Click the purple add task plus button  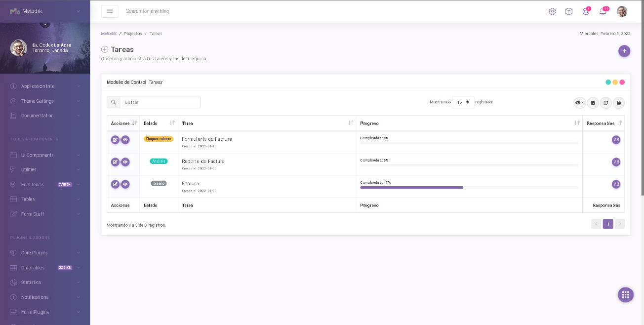click(624, 51)
